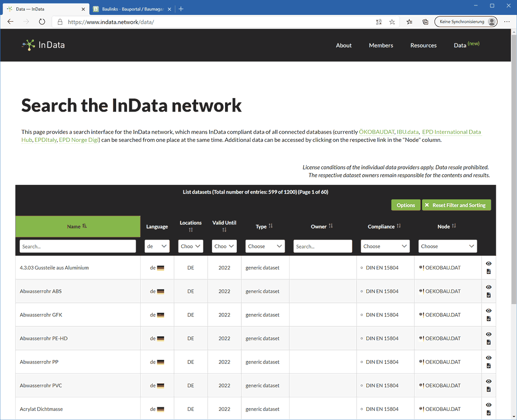This screenshot has height=420, width=517.
Task: Open ÖKOBAUDAT link in description
Action: [376, 132]
